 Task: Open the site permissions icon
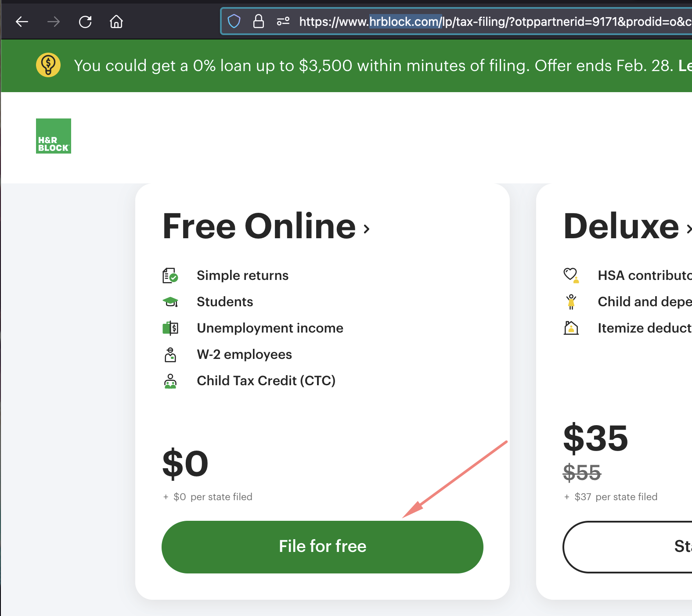coord(283,21)
